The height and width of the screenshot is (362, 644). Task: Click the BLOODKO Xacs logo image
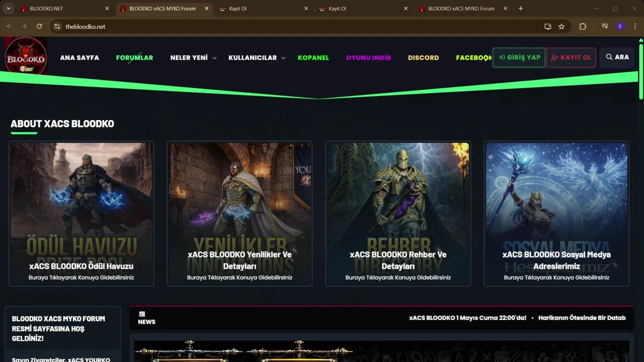coord(26,56)
